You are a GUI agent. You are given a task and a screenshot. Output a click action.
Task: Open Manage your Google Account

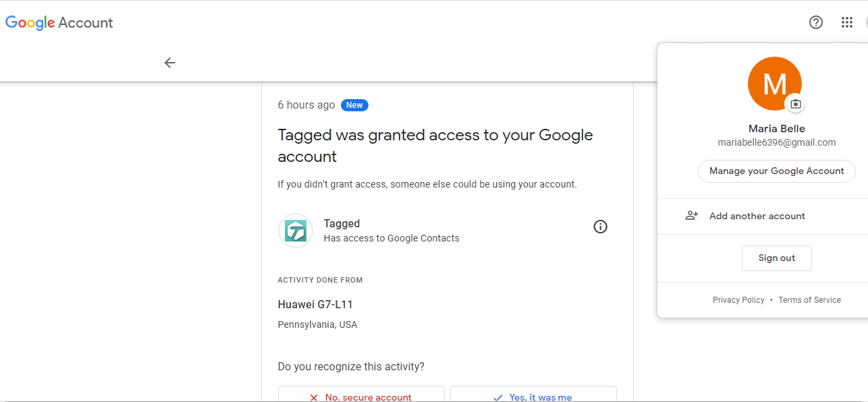(x=776, y=171)
